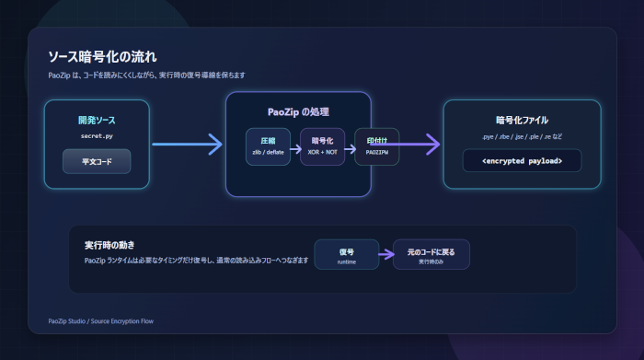Click the 暗号化ファイル heading
This screenshot has height=360, width=644.
tap(522, 121)
